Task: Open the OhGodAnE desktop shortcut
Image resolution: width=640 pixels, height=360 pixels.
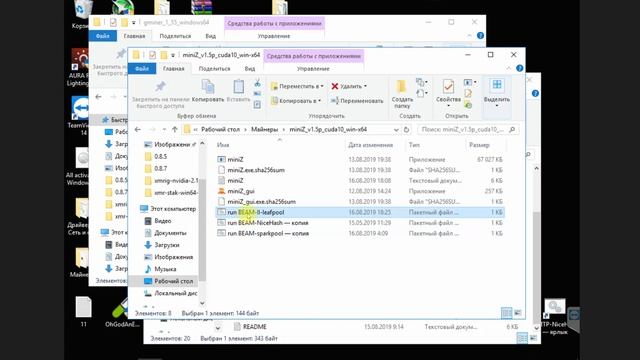Action: [122, 313]
